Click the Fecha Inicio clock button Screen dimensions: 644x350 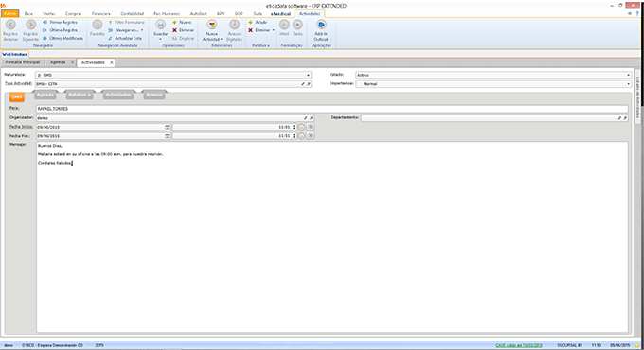coord(301,127)
